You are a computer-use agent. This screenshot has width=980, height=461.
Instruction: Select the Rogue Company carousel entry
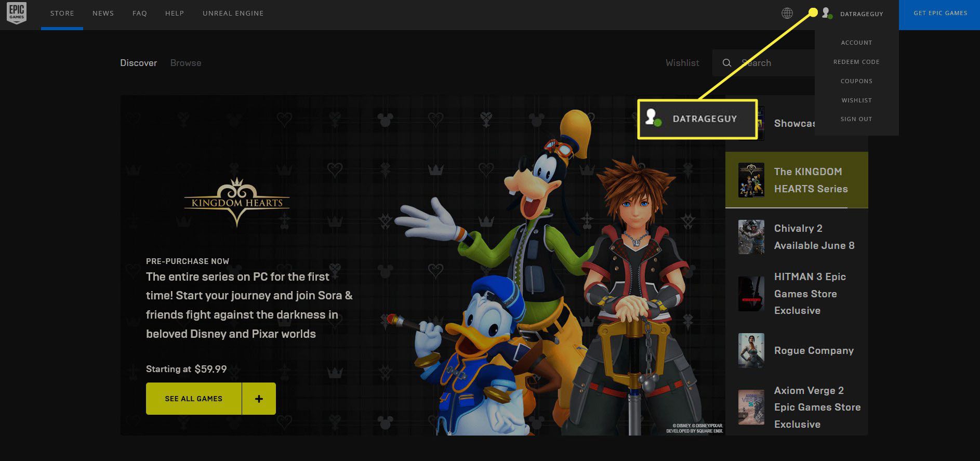coord(797,350)
